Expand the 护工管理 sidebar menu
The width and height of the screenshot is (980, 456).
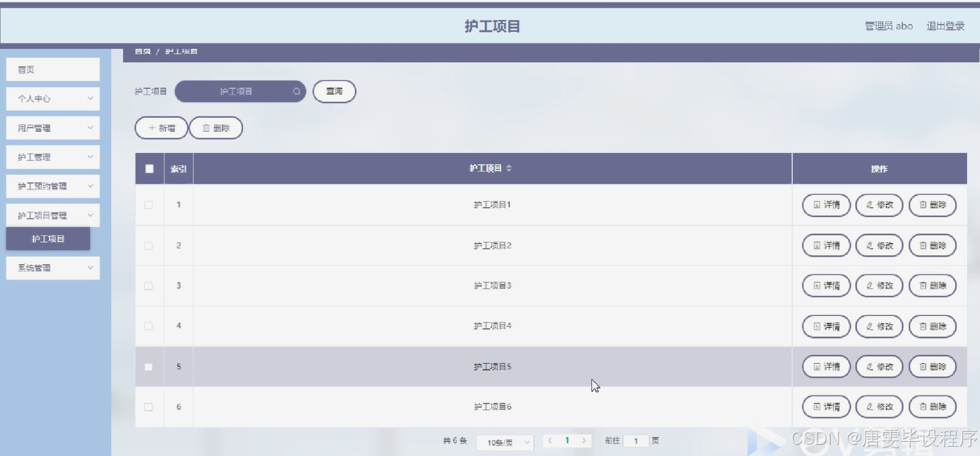point(53,157)
